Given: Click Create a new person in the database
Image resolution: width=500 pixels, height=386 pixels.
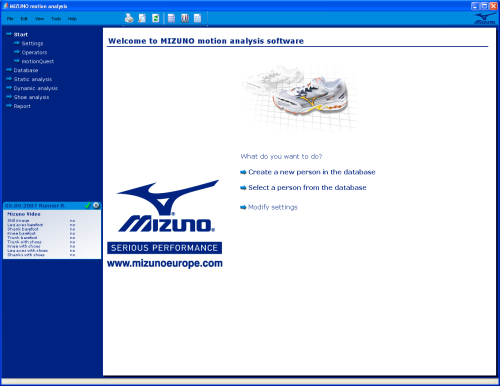Looking at the screenshot, I should point(312,172).
